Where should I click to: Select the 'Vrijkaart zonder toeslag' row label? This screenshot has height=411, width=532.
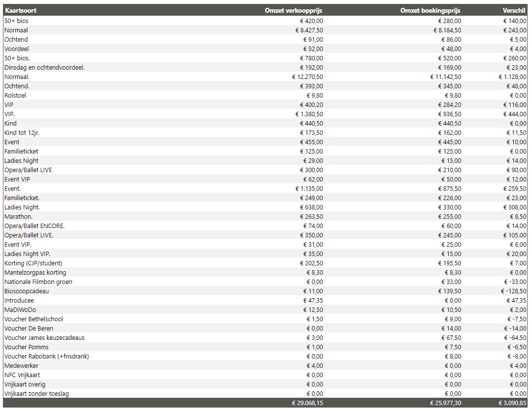pyautogui.click(x=37, y=394)
